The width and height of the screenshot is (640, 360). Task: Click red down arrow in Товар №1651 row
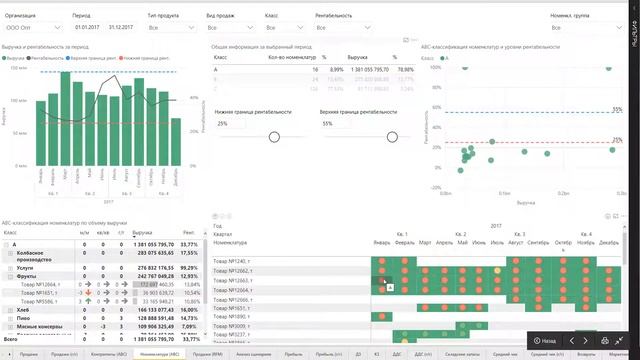(x=88, y=293)
